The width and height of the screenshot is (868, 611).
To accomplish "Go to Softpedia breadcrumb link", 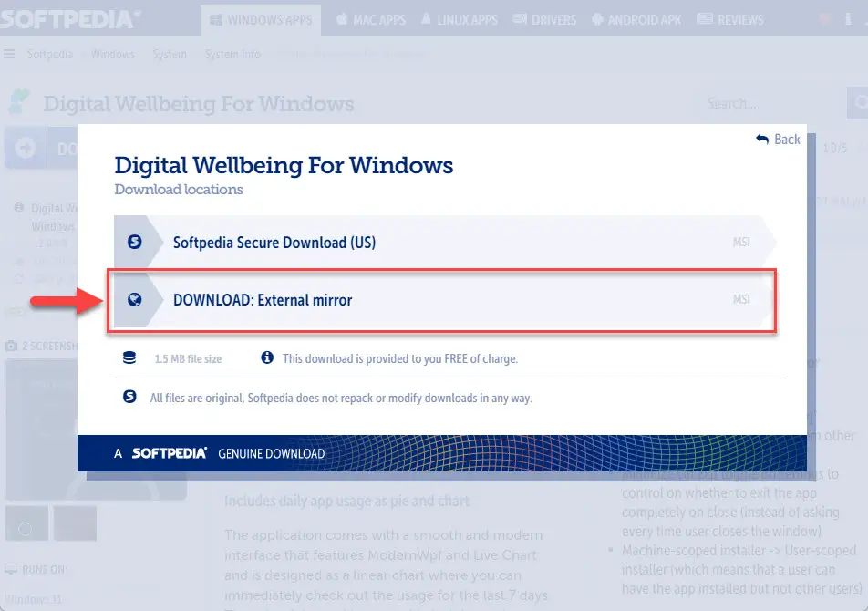I will coord(50,54).
